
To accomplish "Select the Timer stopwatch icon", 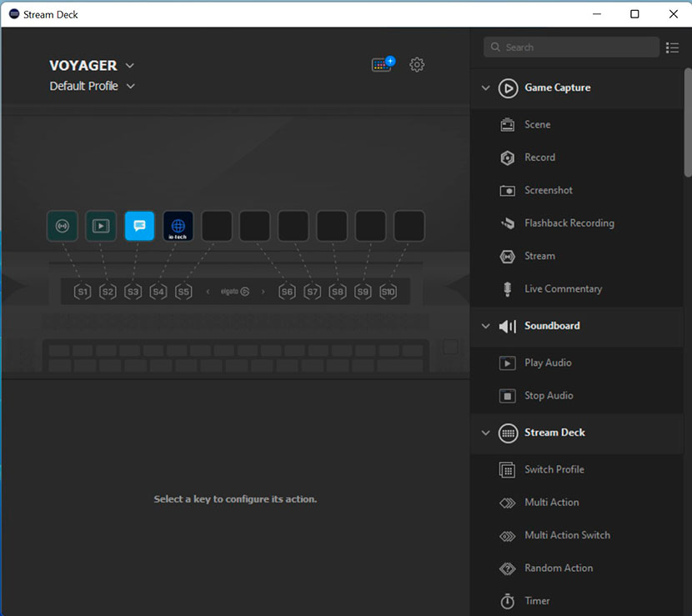I will click(507, 601).
